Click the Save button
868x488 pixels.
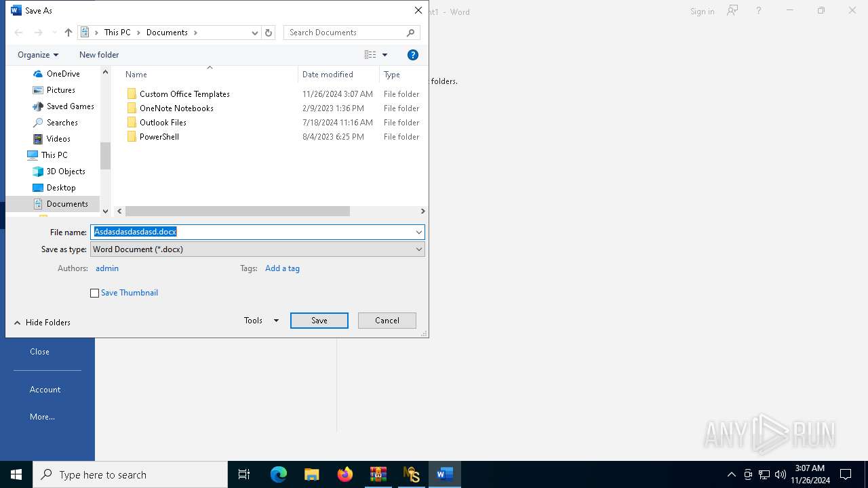(319, 321)
